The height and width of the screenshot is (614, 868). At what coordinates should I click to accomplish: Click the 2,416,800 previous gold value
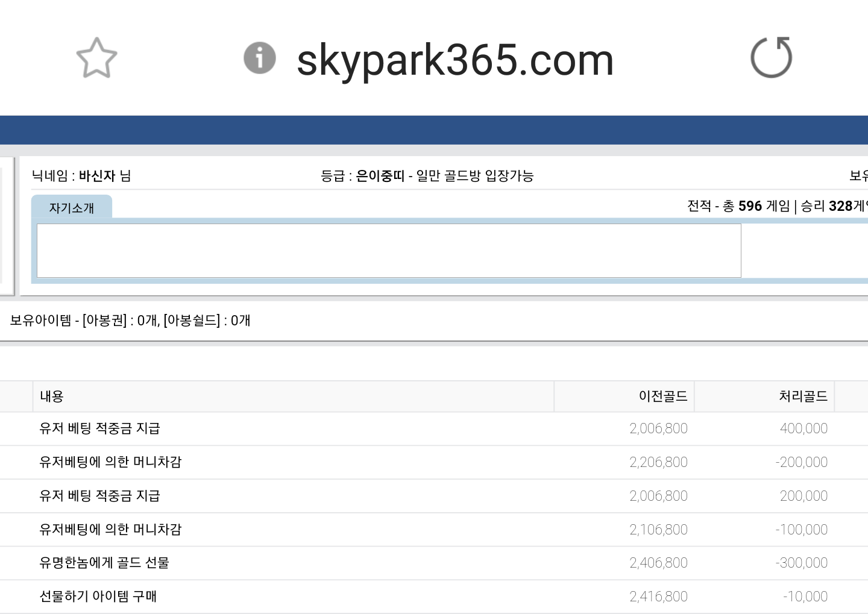pos(658,597)
